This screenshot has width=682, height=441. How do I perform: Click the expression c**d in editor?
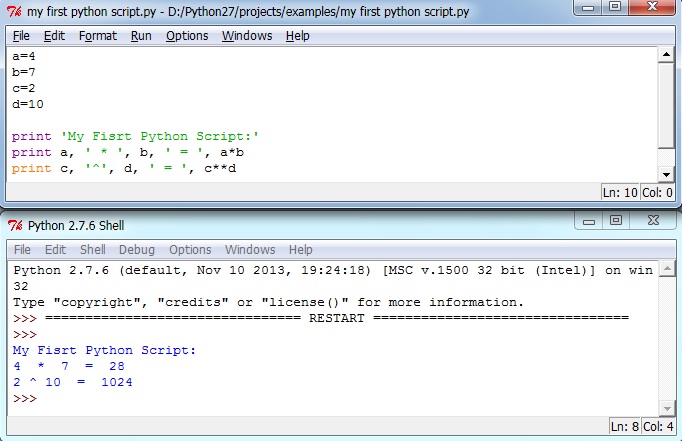pos(220,168)
